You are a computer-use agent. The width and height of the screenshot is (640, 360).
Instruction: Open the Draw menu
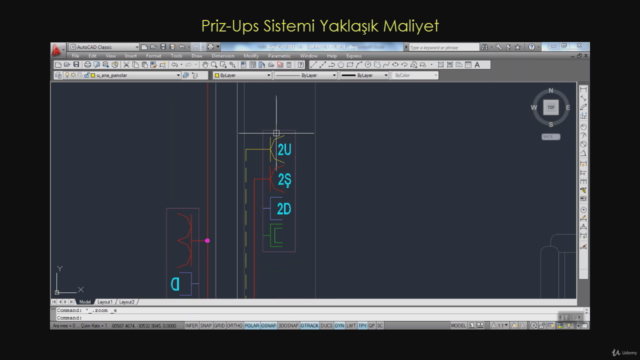pos(197,56)
